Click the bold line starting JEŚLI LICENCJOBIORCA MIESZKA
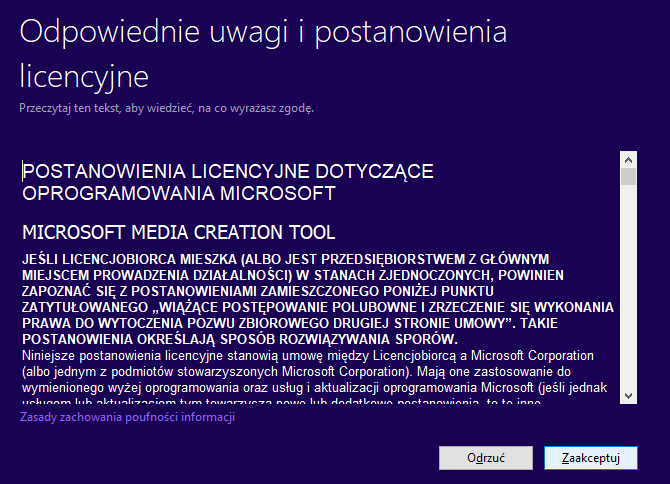The image size is (670, 484). 285,259
